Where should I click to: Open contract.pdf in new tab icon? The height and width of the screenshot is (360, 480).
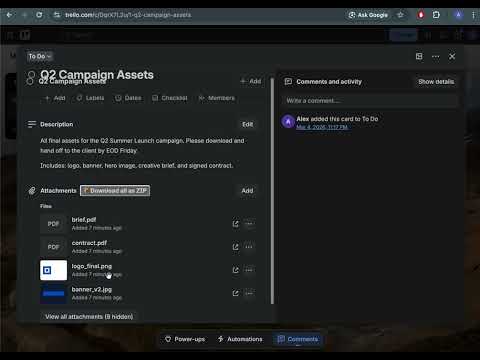coord(235,247)
